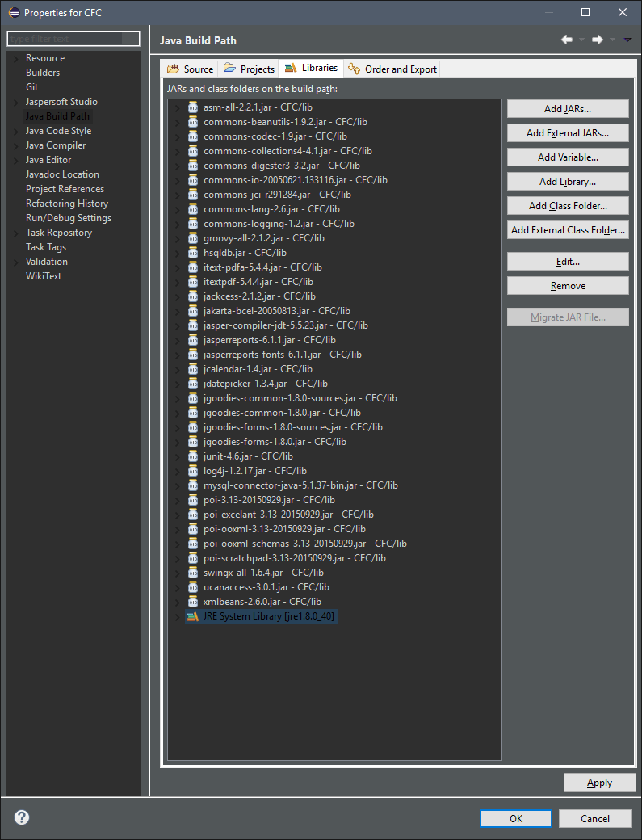Screen dimensions: 642x840
Task: Click the jar icon for asm-all-2.2.1.jar
Action: pos(193,107)
